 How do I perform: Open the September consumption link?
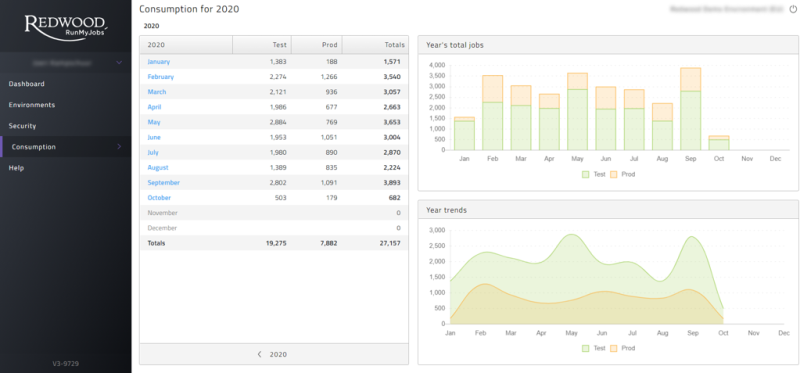(x=164, y=183)
